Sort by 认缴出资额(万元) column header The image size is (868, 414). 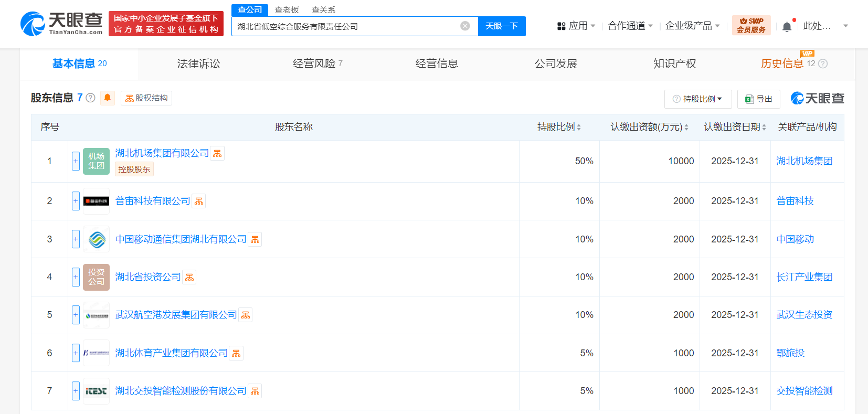pos(650,127)
